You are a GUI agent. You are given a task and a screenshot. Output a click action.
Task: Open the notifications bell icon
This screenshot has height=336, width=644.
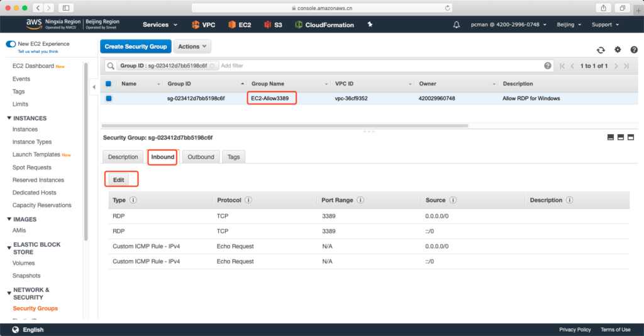click(x=457, y=25)
